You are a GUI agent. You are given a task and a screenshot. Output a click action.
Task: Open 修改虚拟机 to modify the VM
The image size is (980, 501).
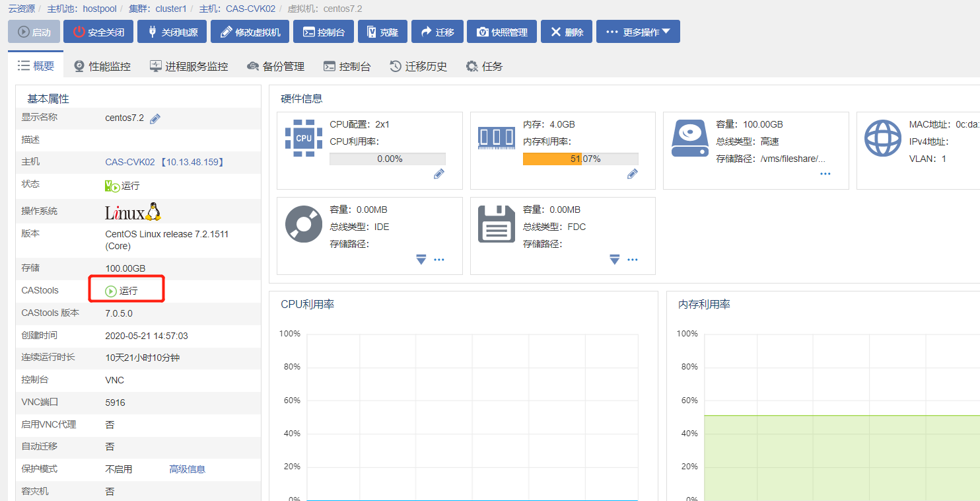[x=250, y=32]
